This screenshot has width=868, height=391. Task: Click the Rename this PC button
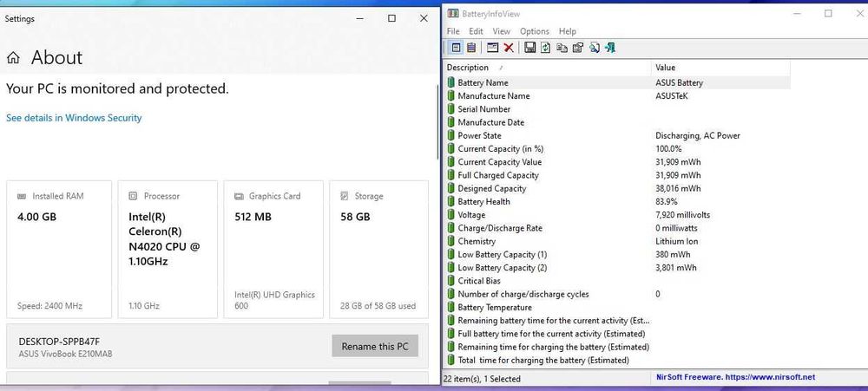coord(375,346)
